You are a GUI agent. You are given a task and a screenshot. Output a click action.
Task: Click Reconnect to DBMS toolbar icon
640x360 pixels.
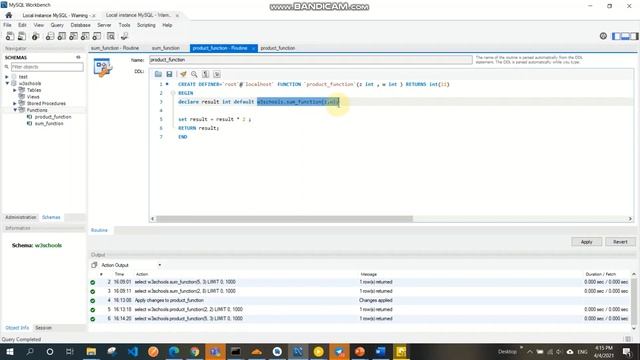click(124, 36)
